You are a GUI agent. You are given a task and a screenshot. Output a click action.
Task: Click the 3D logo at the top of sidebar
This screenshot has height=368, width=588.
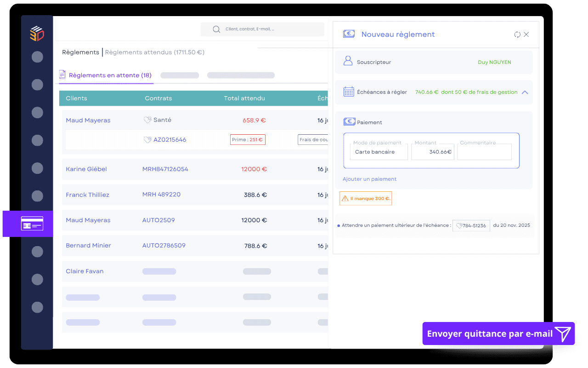click(37, 34)
